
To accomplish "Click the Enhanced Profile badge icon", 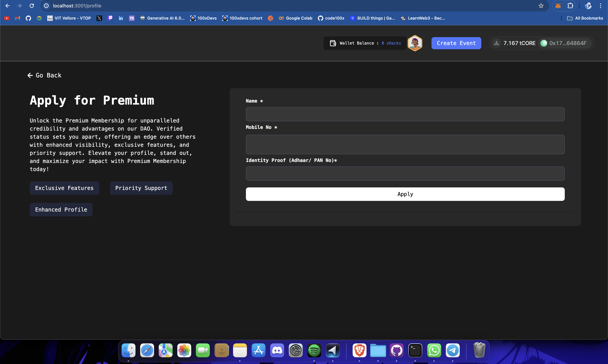I will point(61,209).
